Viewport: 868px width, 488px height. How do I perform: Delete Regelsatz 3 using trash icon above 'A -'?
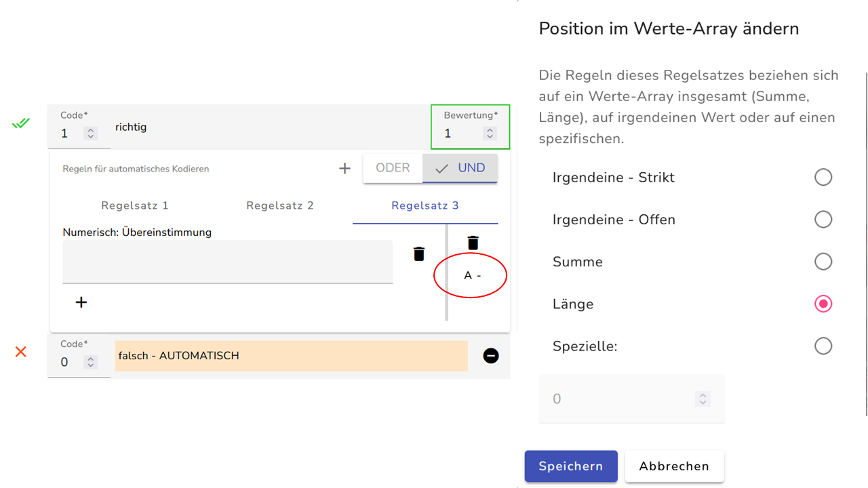click(473, 243)
